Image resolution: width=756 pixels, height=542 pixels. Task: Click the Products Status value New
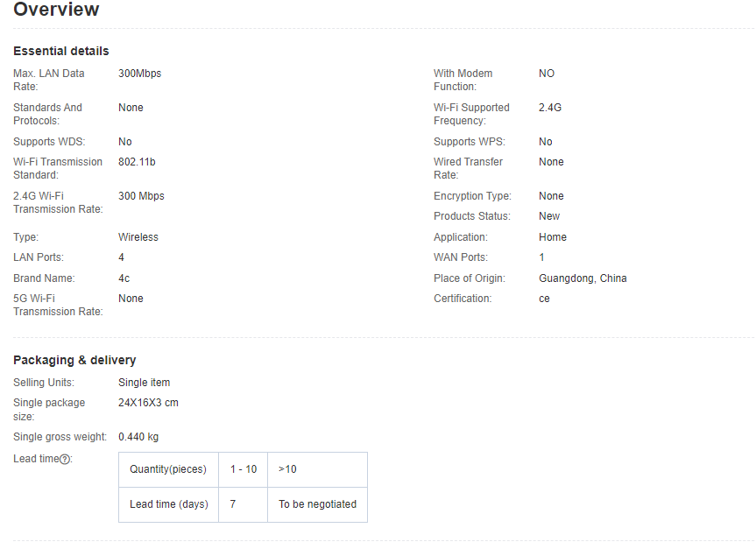549,216
